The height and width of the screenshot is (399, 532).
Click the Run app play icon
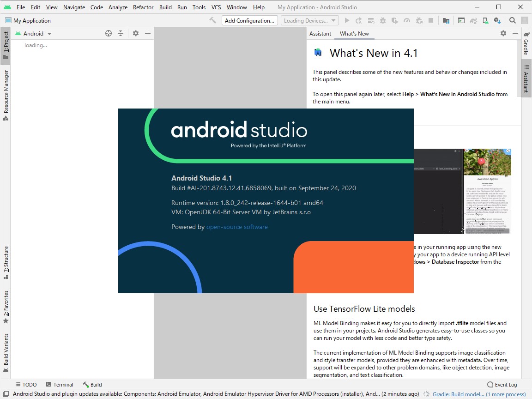[347, 20]
